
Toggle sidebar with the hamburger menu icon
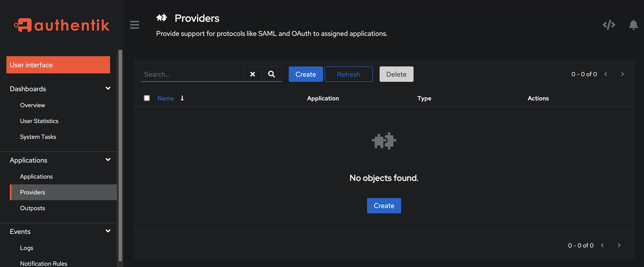point(134,25)
